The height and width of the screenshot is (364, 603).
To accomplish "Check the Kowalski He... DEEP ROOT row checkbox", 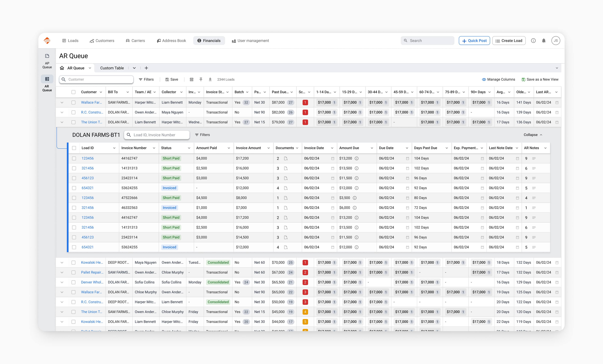I will 73,263.
